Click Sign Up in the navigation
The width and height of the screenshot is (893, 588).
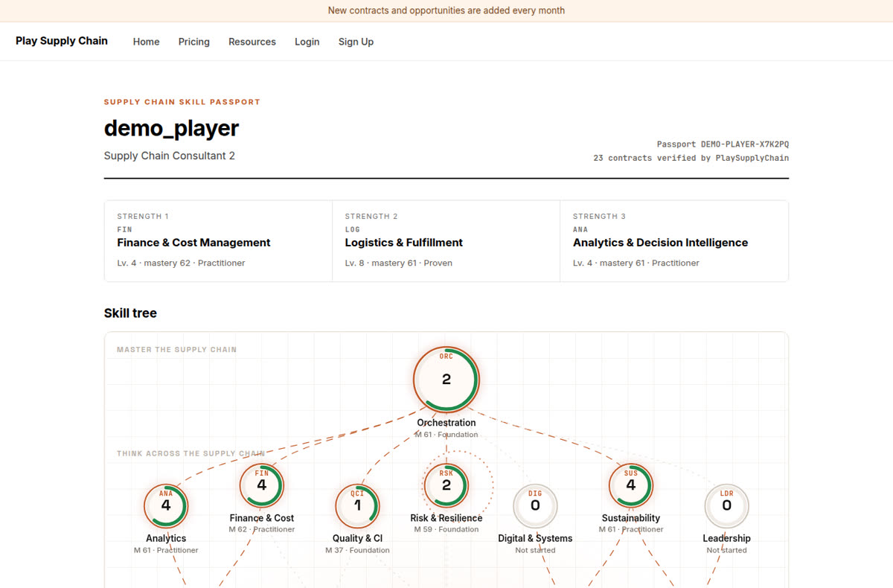[x=356, y=42]
